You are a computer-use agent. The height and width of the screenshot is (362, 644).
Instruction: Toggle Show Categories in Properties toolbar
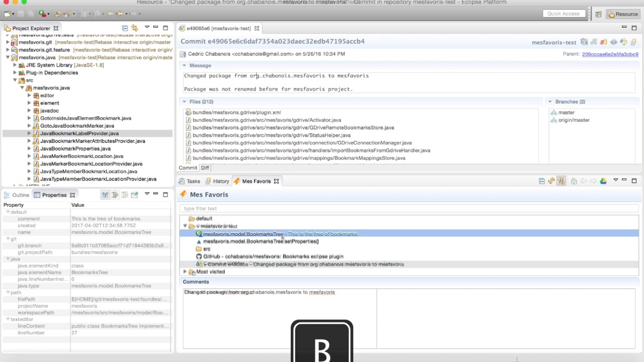[x=105, y=195]
